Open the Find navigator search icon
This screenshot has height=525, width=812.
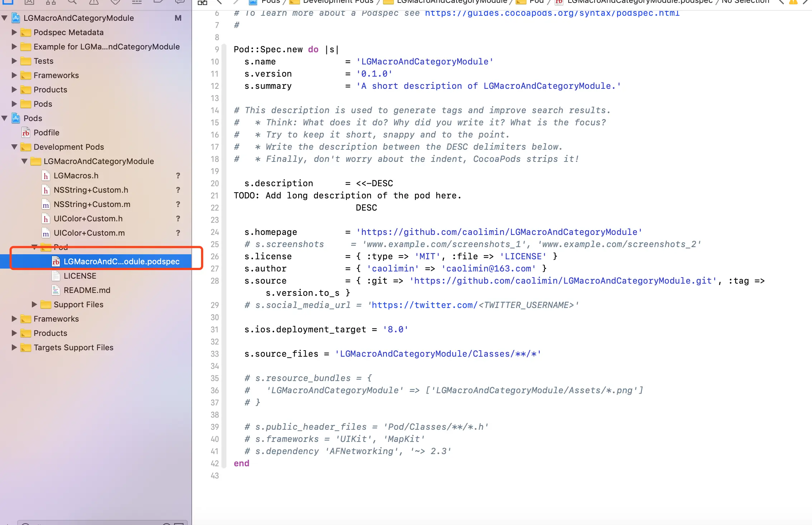(x=72, y=2)
